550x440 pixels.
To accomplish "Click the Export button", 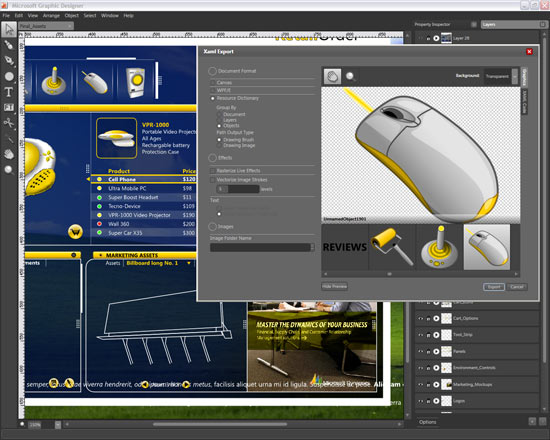I will coord(494,287).
